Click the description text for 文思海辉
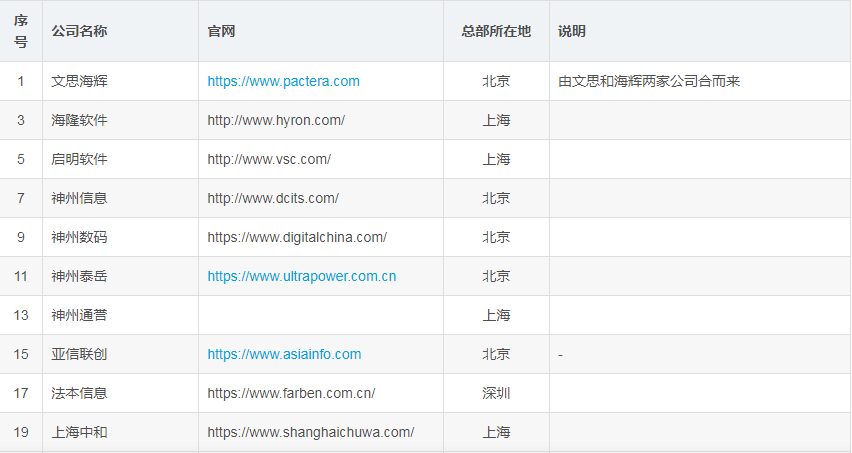The width and height of the screenshot is (852, 453). tap(649, 81)
